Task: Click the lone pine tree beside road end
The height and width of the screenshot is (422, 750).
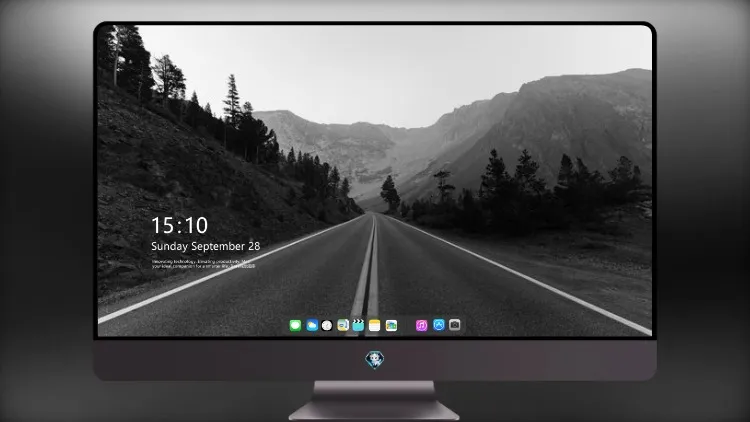Action: click(390, 193)
